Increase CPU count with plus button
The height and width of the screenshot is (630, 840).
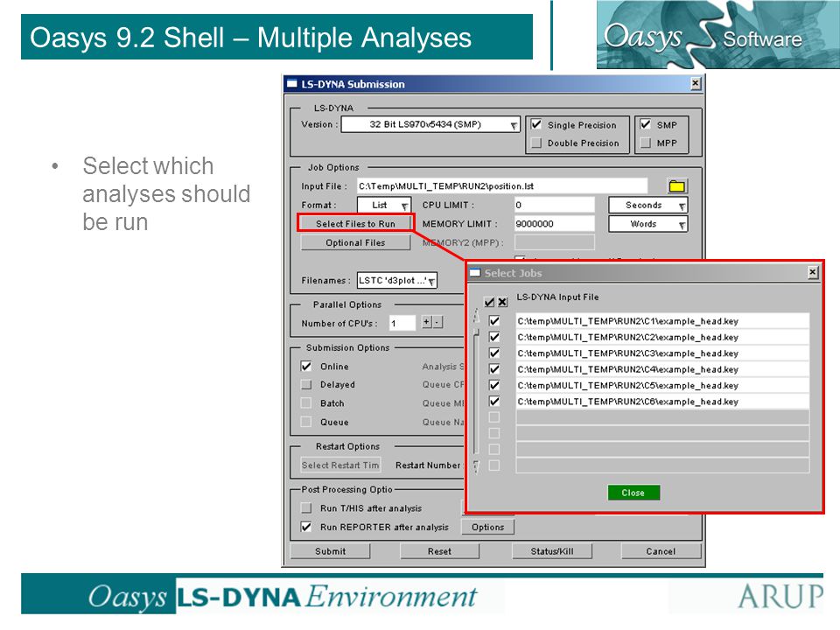click(x=426, y=322)
